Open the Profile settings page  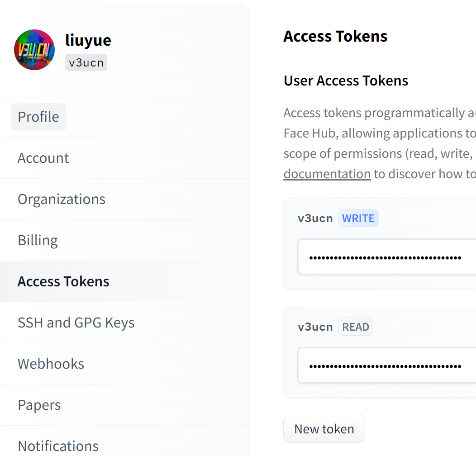[x=38, y=117]
